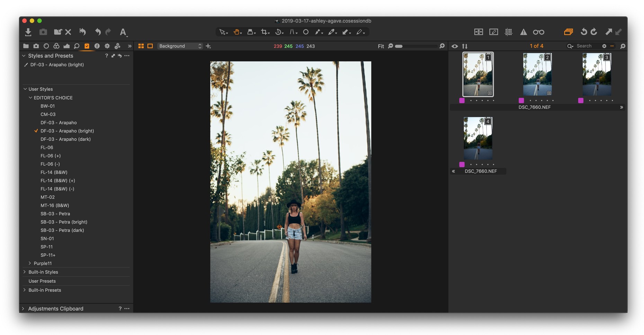
Task: Toggle the browser filter eye icon
Action: point(455,46)
